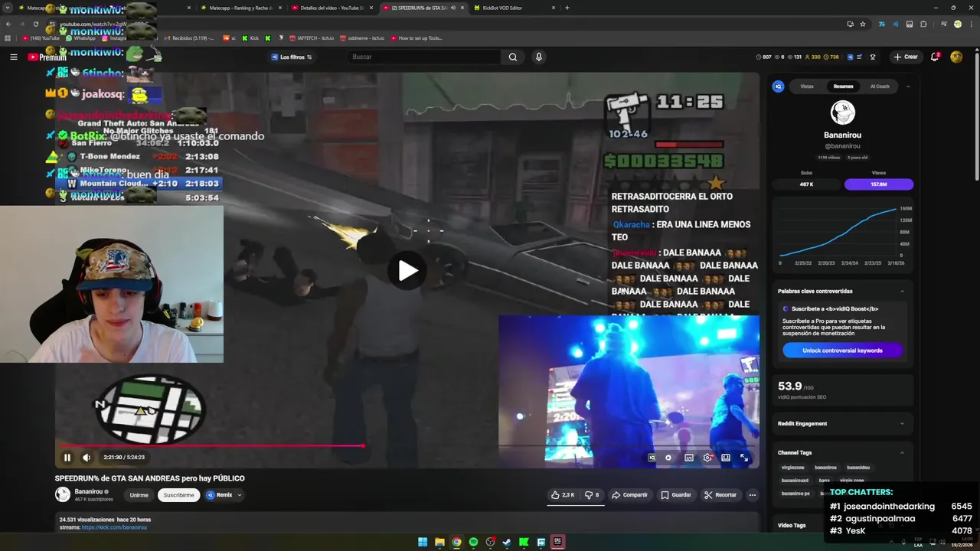Click the trophy icon in YouTube header
Image resolution: width=980 pixels, height=551 pixels.
pos(872,57)
